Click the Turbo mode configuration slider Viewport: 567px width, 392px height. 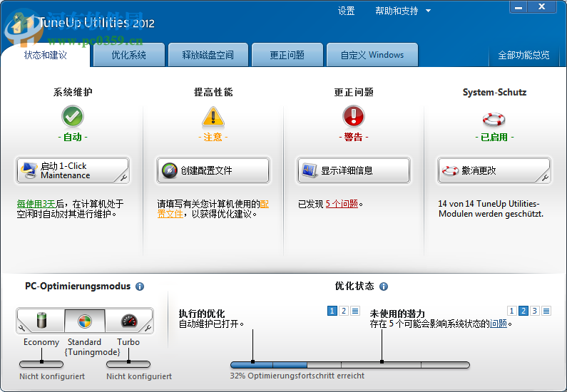pos(128,363)
